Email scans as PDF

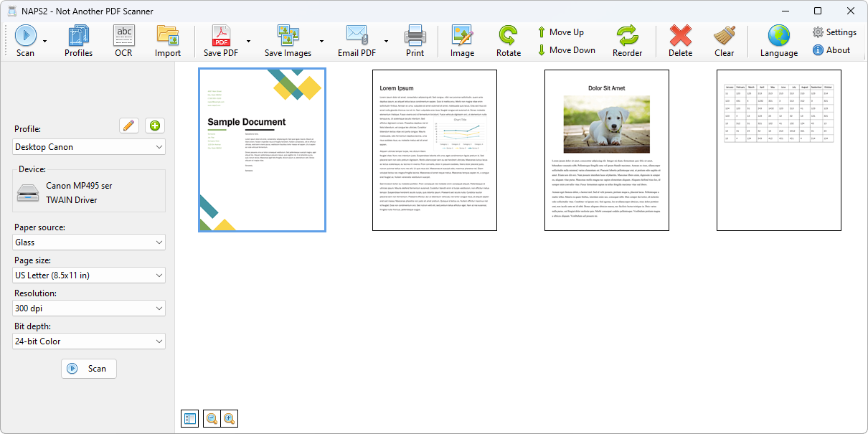pos(356,39)
